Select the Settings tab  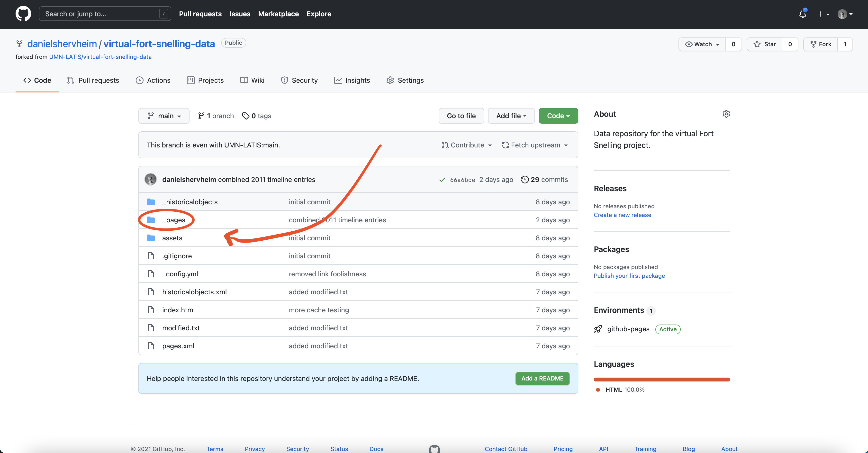(x=405, y=80)
